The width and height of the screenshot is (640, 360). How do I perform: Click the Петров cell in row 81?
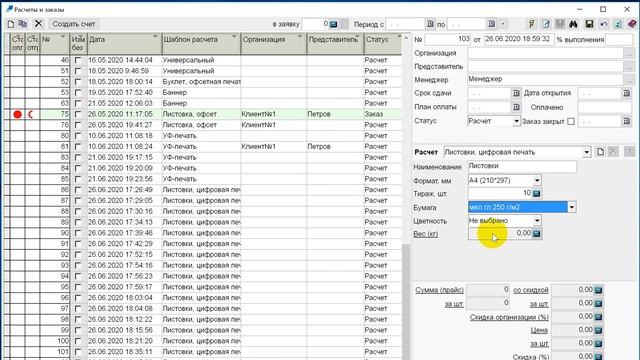coord(335,147)
